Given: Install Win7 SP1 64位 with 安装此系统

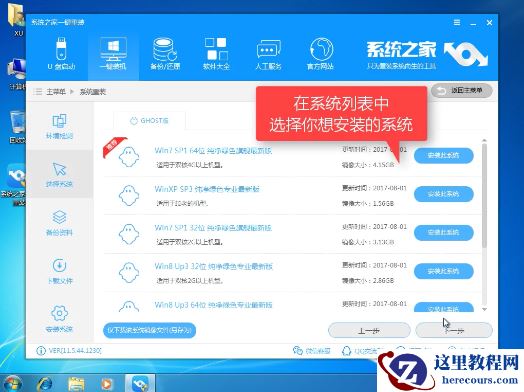Looking at the screenshot, I should 443,155.
